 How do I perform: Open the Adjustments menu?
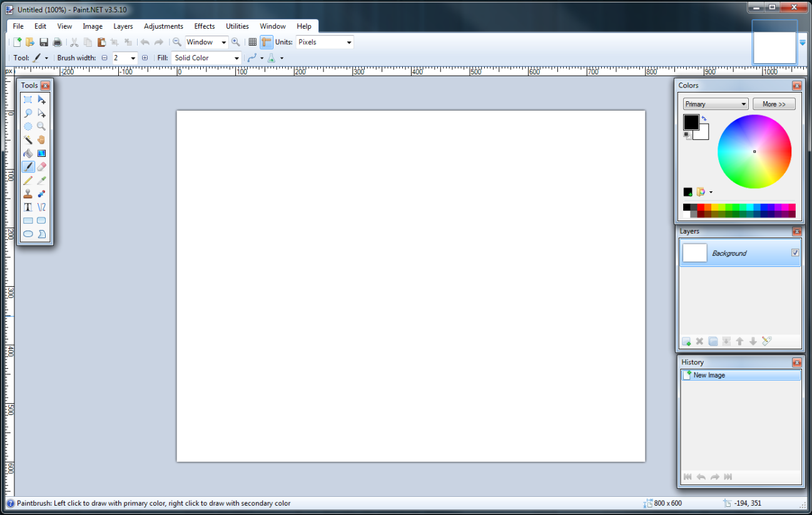pos(163,26)
